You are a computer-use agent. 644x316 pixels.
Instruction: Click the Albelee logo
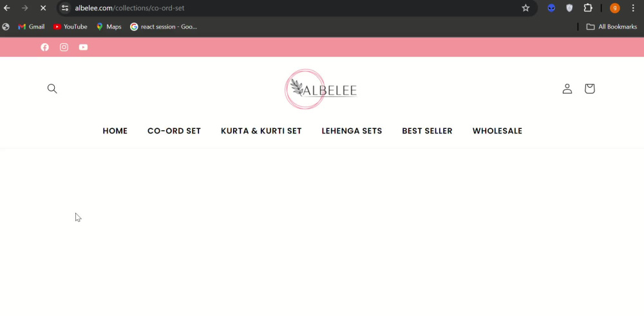[321, 89]
